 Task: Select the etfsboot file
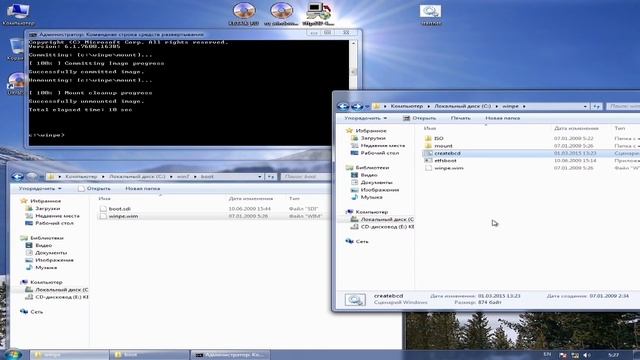pos(445,161)
